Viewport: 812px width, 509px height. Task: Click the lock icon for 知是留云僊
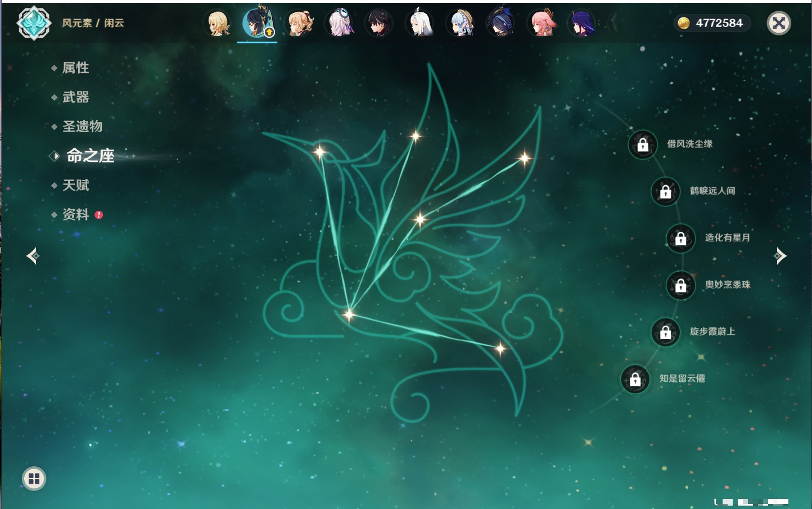635,380
